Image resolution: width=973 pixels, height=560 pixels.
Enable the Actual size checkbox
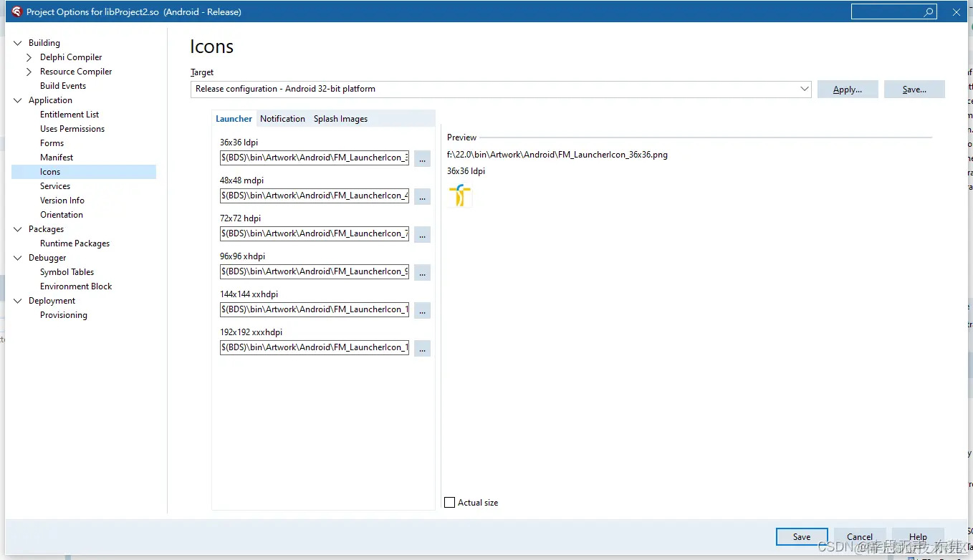[450, 503]
